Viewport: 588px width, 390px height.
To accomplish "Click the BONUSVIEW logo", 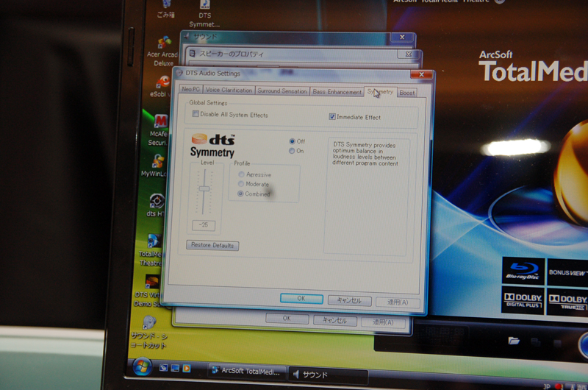I will click(567, 272).
